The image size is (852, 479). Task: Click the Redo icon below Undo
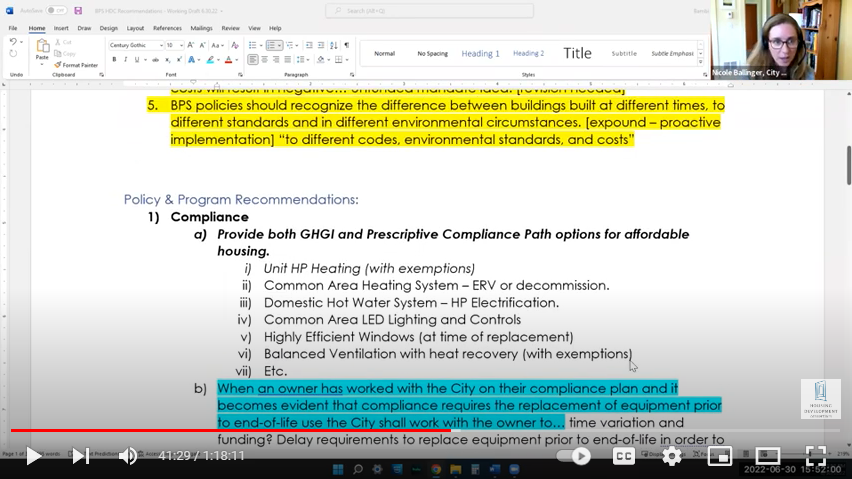pyautogui.click(x=13, y=54)
